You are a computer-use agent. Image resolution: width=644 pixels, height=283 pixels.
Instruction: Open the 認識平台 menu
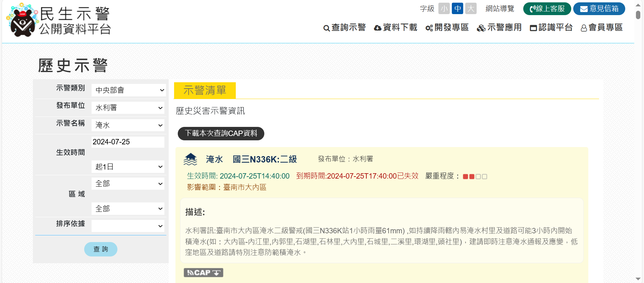551,28
